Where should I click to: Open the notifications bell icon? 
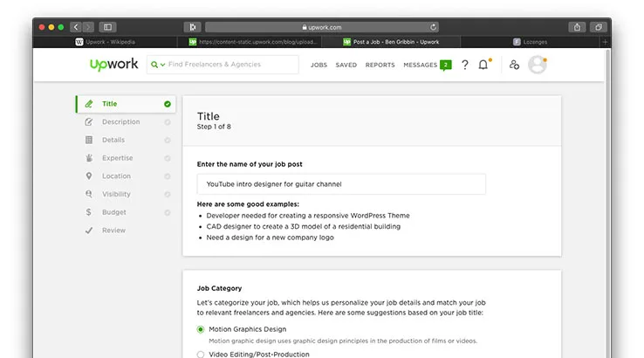483,65
